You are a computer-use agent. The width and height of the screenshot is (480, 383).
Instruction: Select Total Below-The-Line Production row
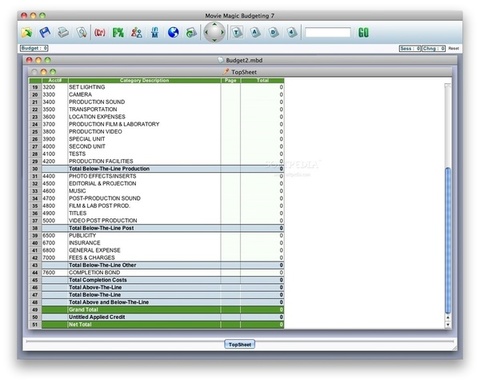click(x=156, y=169)
